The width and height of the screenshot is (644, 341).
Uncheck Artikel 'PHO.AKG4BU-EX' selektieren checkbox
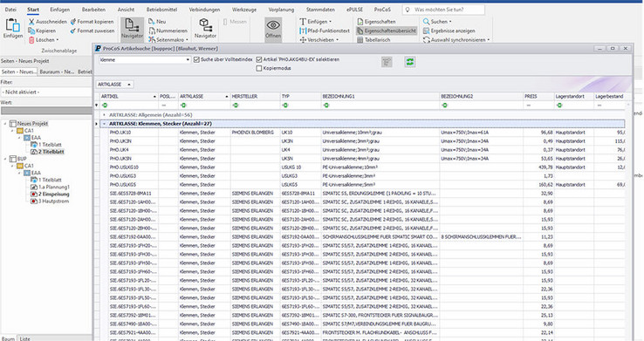(259, 59)
